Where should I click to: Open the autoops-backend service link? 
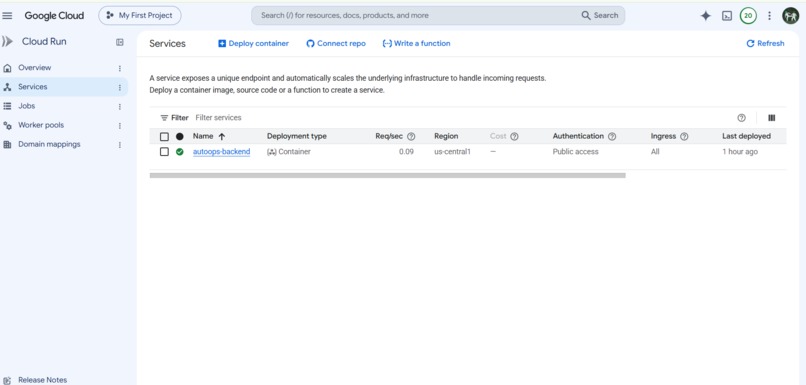222,152
